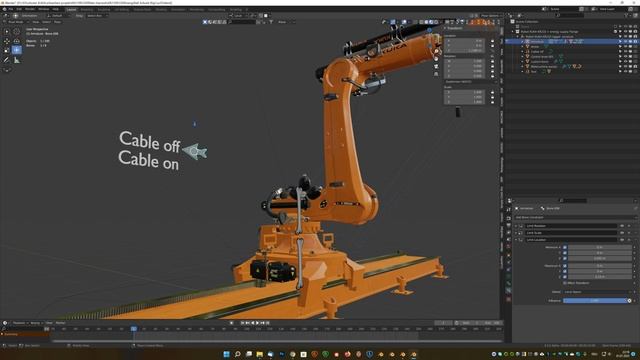The height and width of the screenshot is (360, 640).
Task: Select the Rotate tool
Action: click(16, 41)
